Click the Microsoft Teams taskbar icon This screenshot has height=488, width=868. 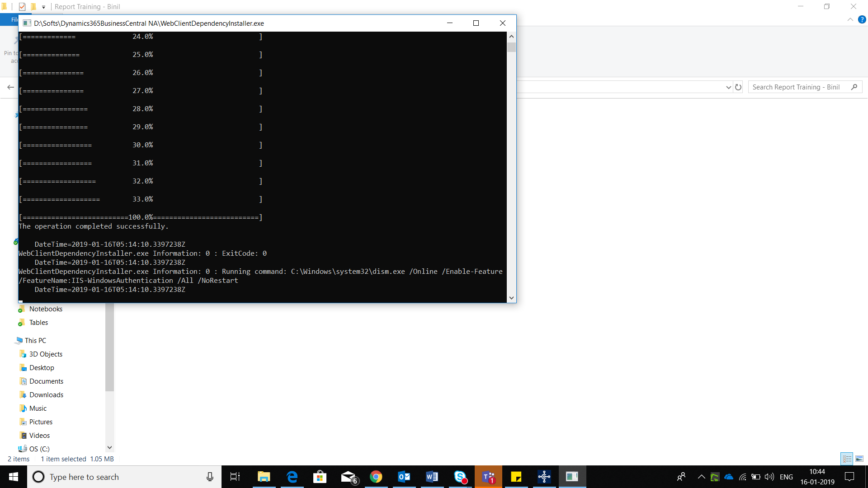488,477
